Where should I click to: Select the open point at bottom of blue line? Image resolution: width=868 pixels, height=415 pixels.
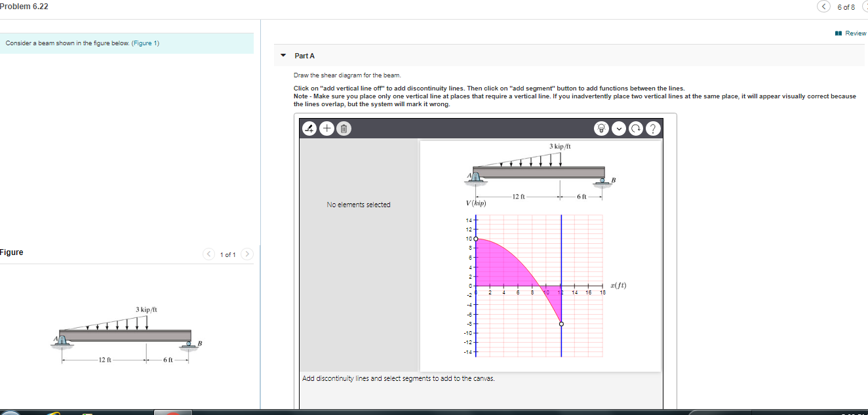pyautogui.click(x=561, y=324)
